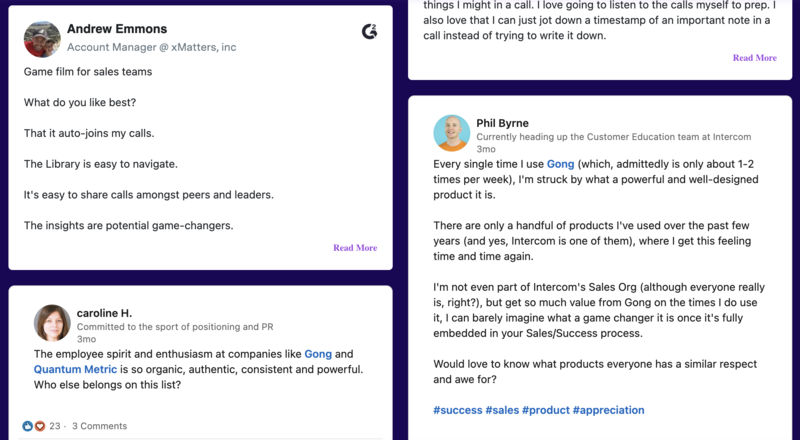Click the heart reaction icon
800x440 pixels.
pyautogui.click(x=40, y=425)
